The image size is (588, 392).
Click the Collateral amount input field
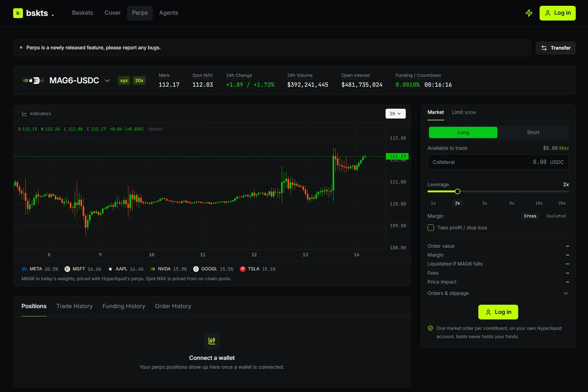[x=498, y=162]
